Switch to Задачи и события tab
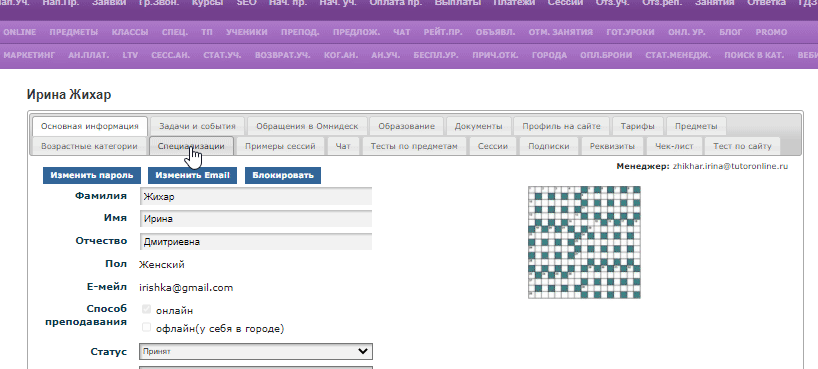818x369 pixels. click(x=197, y=126)
